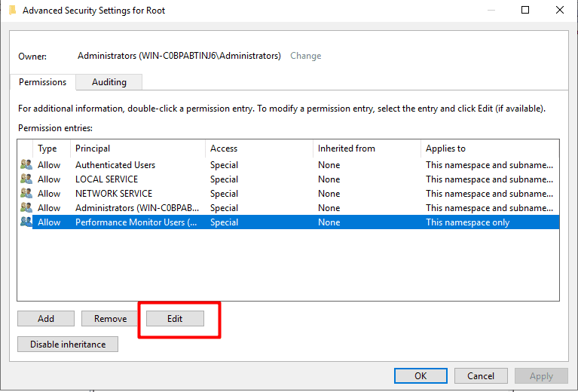Viewport: 578px width, 392px height.
Task: Click Edit to modify the selected entry
Action: (x=175, y=319)
